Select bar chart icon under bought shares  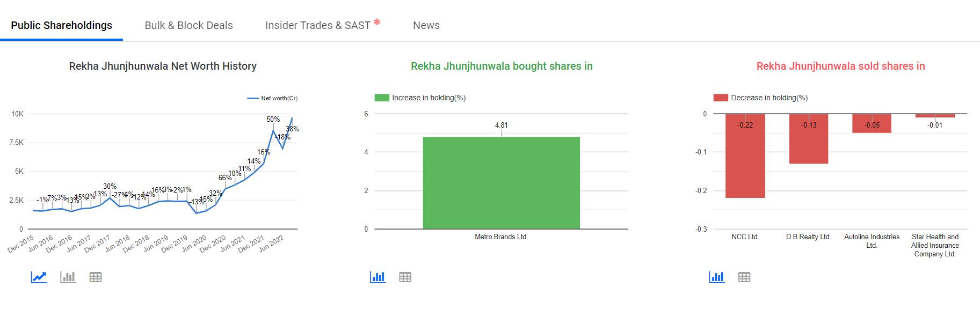[x=378, y=277]
